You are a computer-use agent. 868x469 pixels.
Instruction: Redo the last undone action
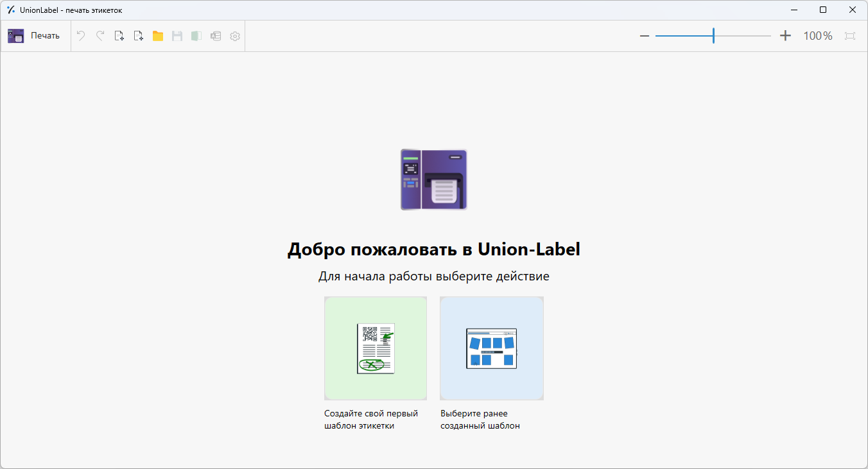tap(100, 36)
